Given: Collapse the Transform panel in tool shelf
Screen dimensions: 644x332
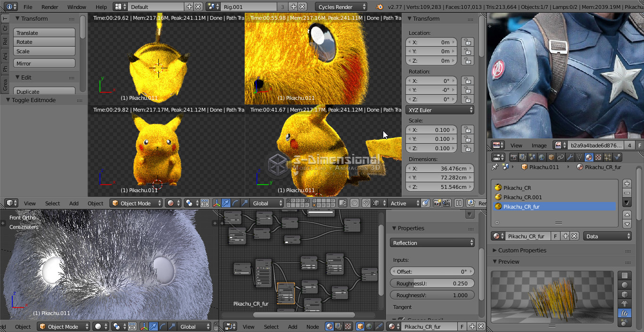Looking at the screenshot, I should click(x=34, y=18).
